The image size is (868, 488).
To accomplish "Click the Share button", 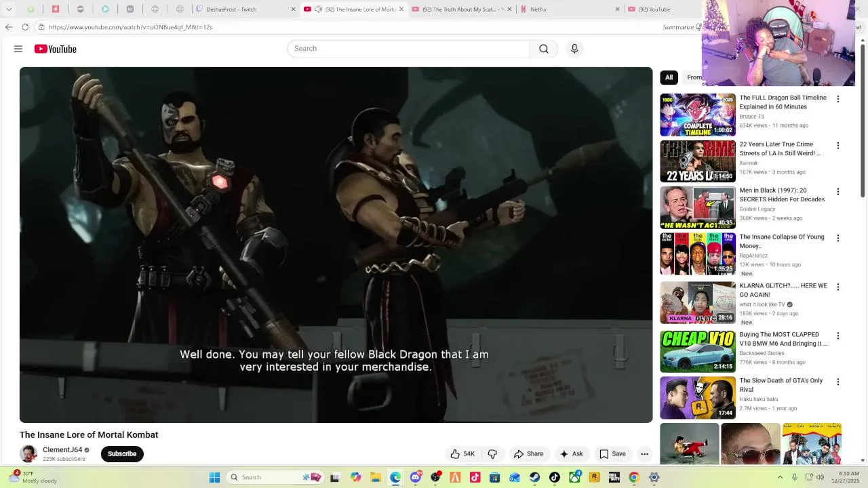I will click(528, 454).
